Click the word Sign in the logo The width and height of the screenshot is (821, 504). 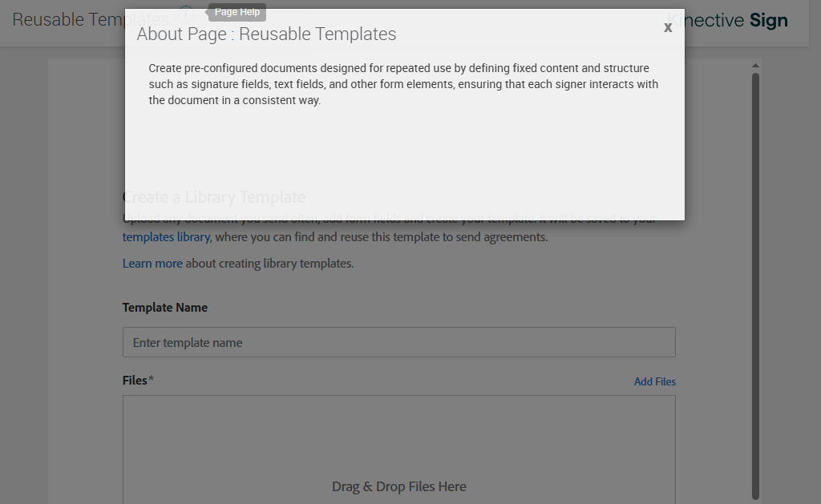pos(769,20)
